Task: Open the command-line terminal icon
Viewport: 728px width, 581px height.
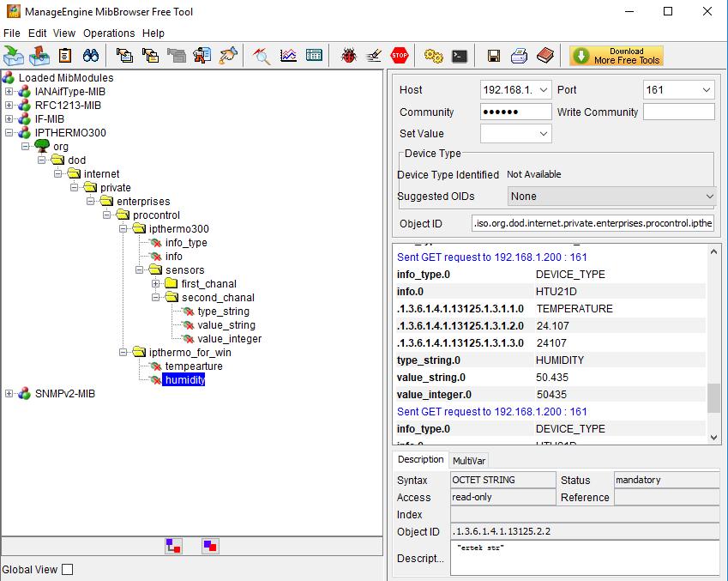Action: click(x=459, y=56)
